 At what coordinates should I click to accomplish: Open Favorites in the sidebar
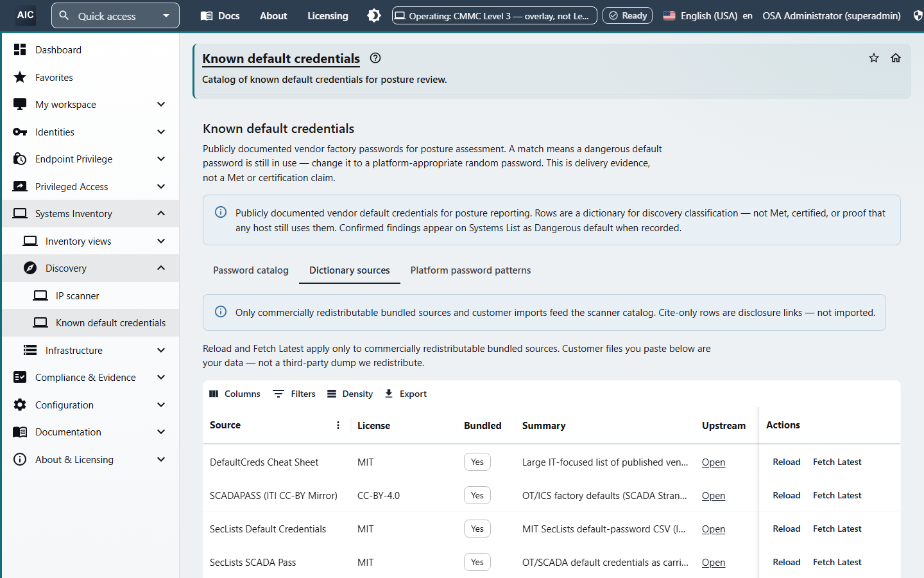(90, 77)
